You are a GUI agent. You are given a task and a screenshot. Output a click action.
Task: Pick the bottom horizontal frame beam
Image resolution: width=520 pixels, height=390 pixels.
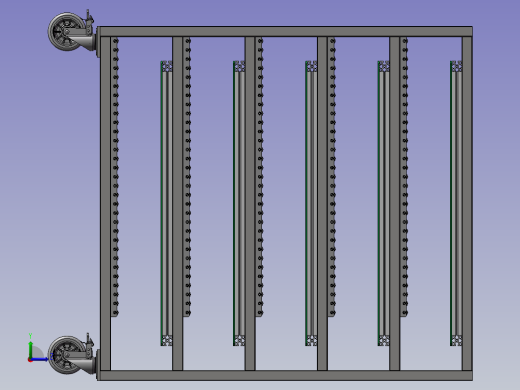286,375
